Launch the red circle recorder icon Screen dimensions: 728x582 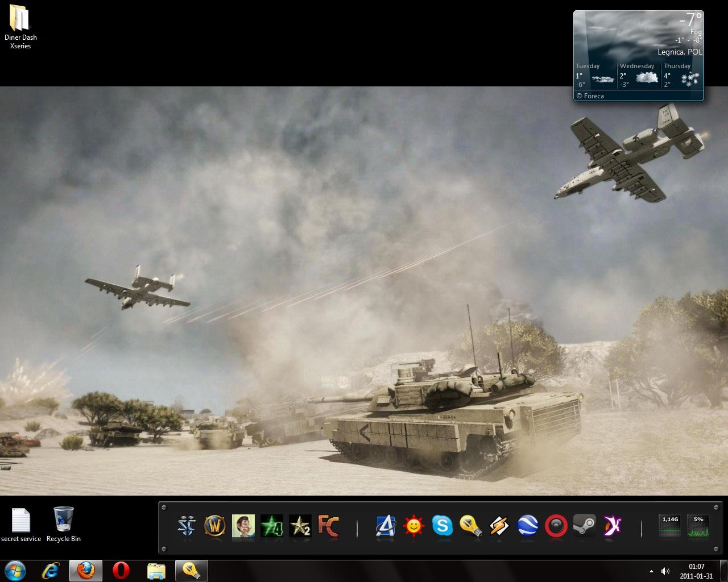click(556, 526)
